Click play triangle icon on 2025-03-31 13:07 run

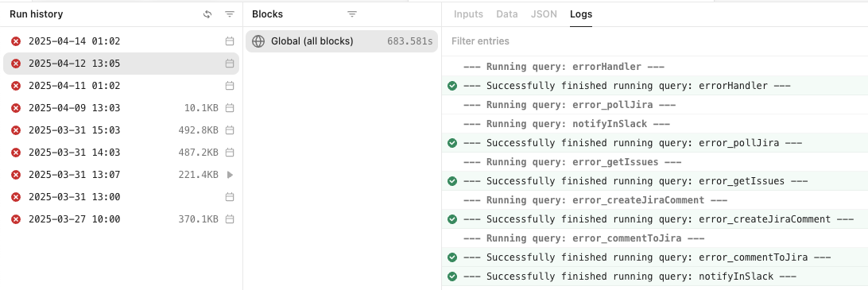coord(231,175)
